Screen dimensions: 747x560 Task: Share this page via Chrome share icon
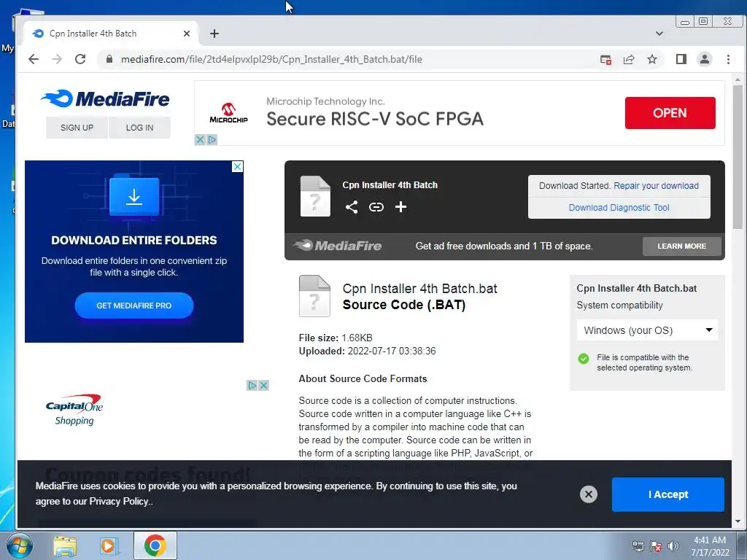click(629, 60)
